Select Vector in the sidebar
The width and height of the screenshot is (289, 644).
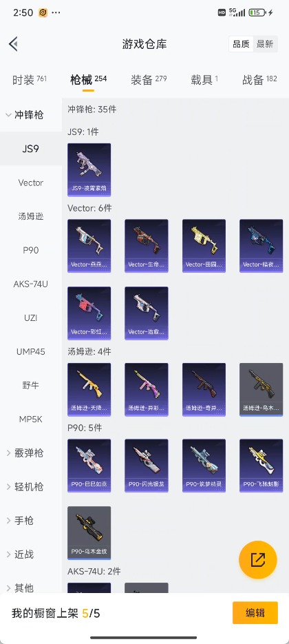click(31, 183)
